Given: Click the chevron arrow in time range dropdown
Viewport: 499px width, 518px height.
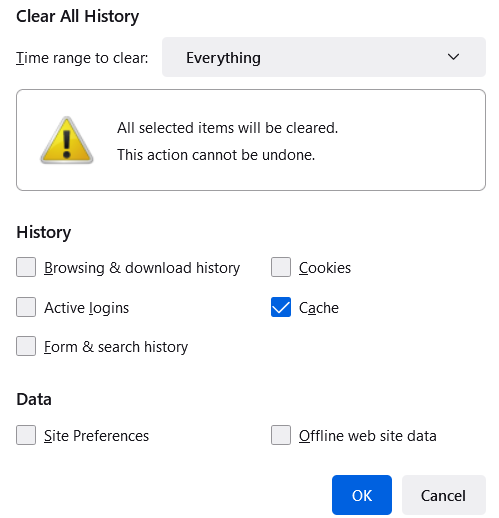Looking at the screenshot, I should tap(453, 57).
